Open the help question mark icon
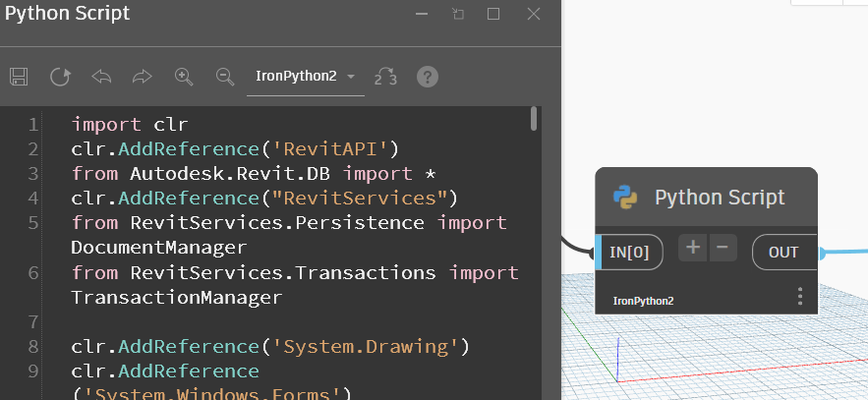Image resolution: width=868 pixels, height=400 pixels. 428,77
